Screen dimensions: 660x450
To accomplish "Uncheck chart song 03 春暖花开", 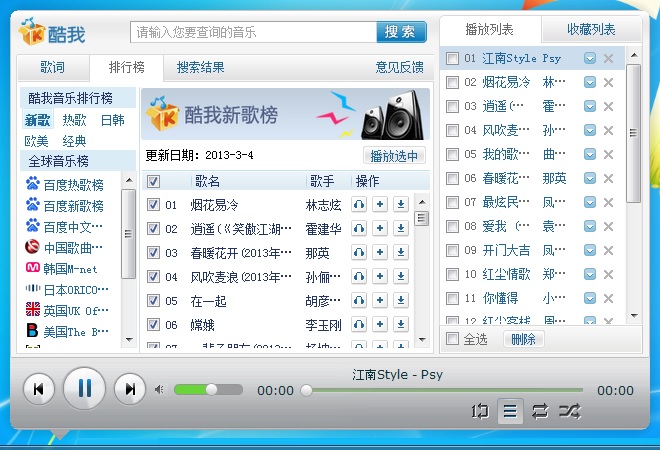I will pyautogui.click(x=153, y=253).
